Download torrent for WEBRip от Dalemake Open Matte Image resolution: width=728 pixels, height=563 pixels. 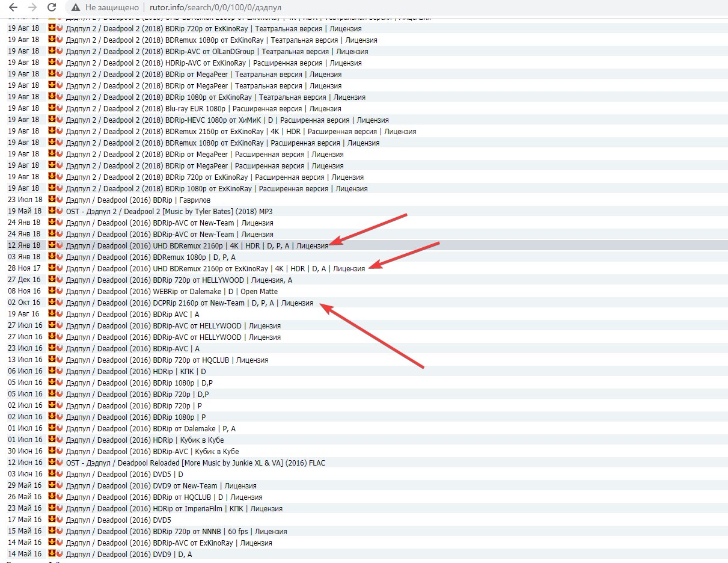pyautogui.click(x=52, y=291)
